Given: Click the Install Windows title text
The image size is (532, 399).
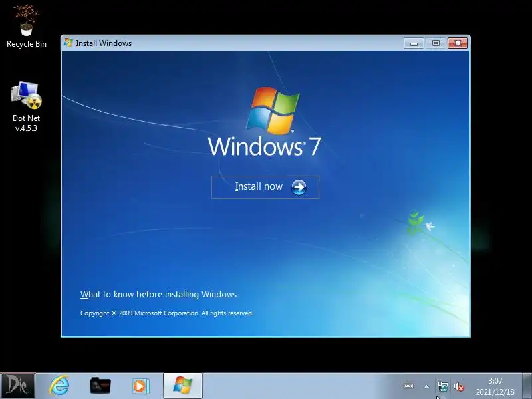Looking at the screenshot, I should [x=104, y=43].
